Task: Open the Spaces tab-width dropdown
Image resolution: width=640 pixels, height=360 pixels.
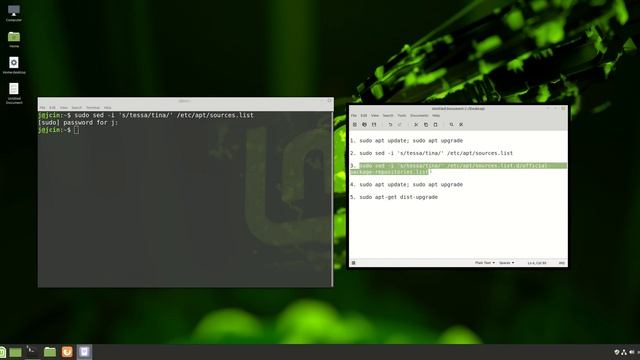Action: point(507,263)
